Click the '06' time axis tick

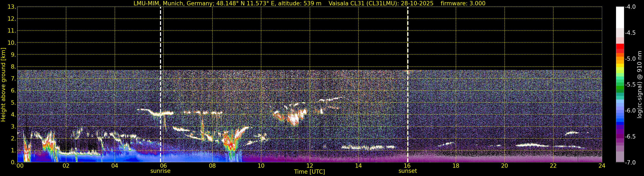(x=163, y=166)
